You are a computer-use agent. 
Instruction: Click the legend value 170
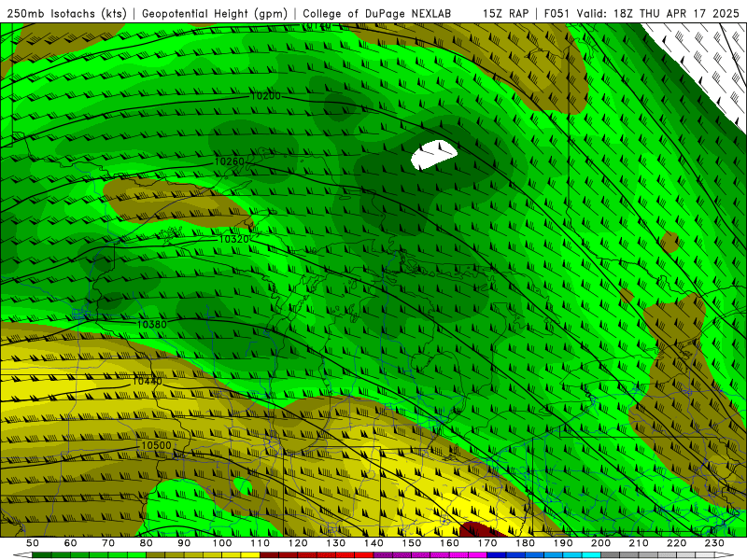pos(487,543)
